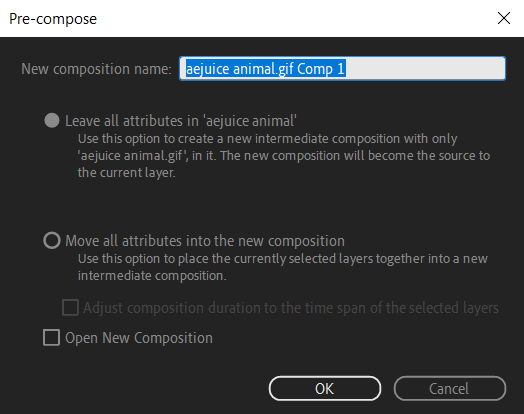Click 'Move all attributes into the new composition' label

(205, 241)
